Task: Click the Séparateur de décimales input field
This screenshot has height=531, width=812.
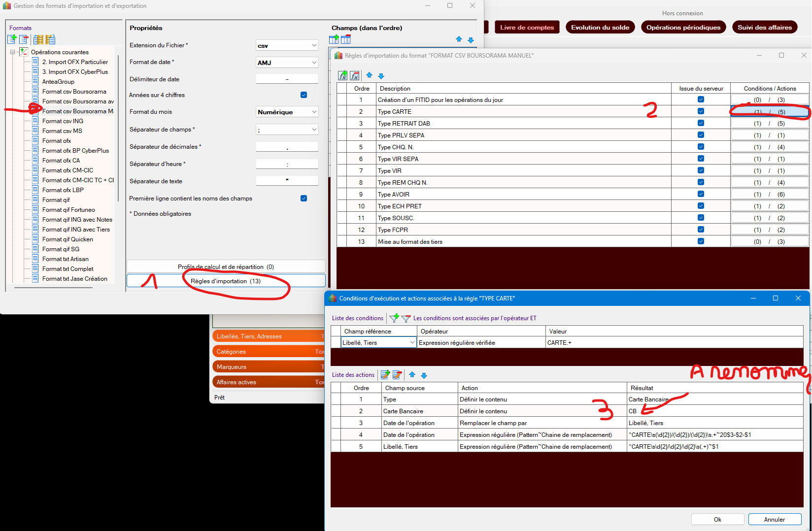Action: (287, 147)
